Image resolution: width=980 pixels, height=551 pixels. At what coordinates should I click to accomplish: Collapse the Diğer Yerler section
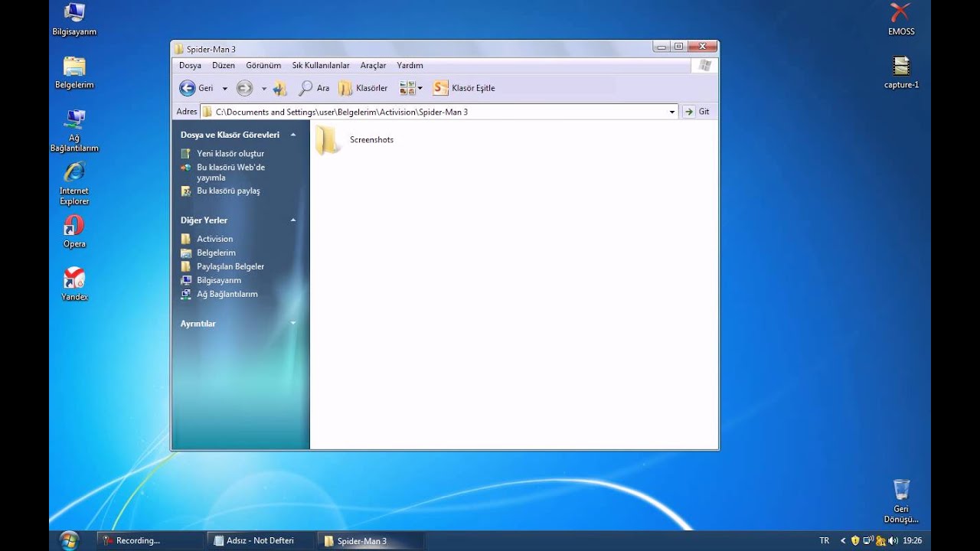(x=292, y=220)
